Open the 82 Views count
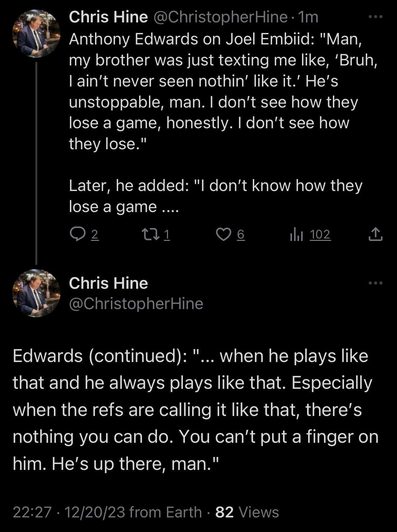Image resolution: width=397 pixels, height=532 pixels. 247,512
